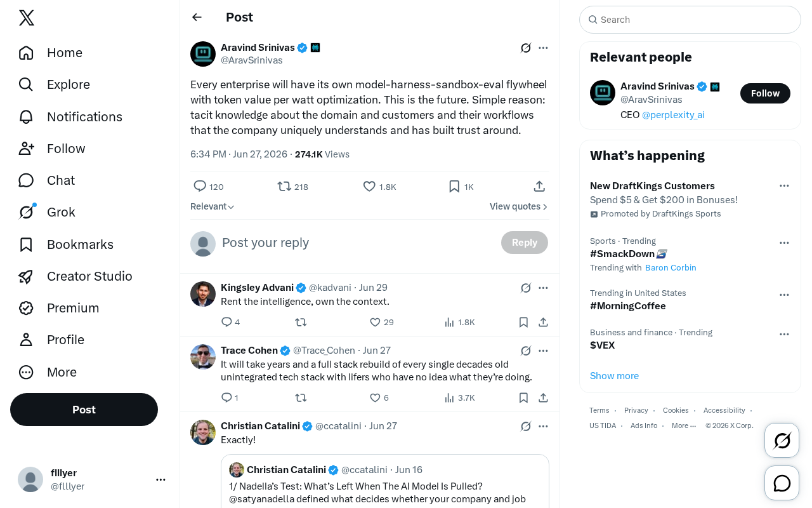Viewport: 812px width, 508px height.
Task: Open more options on the main post
Action: [543, 48]
